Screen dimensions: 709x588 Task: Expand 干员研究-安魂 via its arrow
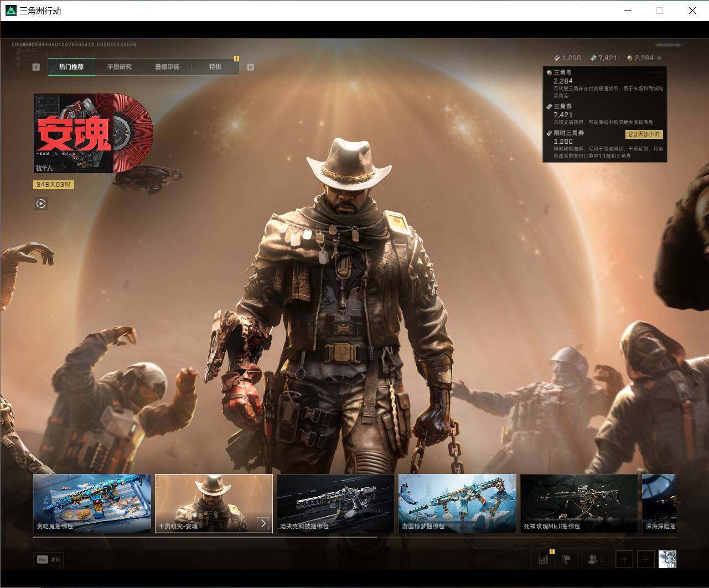pyautogui.click(x=263, y=523)
